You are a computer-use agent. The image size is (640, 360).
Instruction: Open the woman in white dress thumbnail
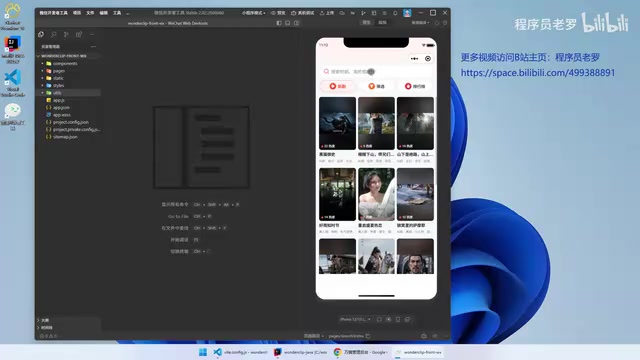point(376,194)
